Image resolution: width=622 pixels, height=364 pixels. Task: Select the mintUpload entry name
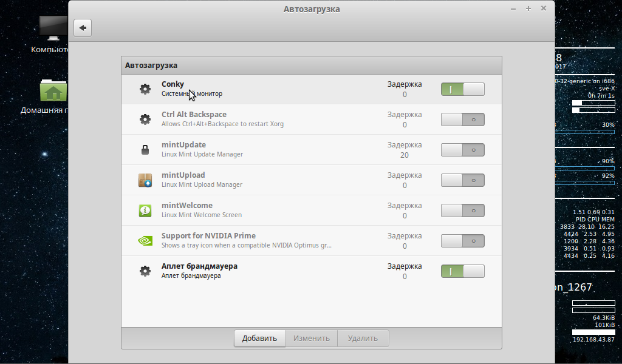183,175
